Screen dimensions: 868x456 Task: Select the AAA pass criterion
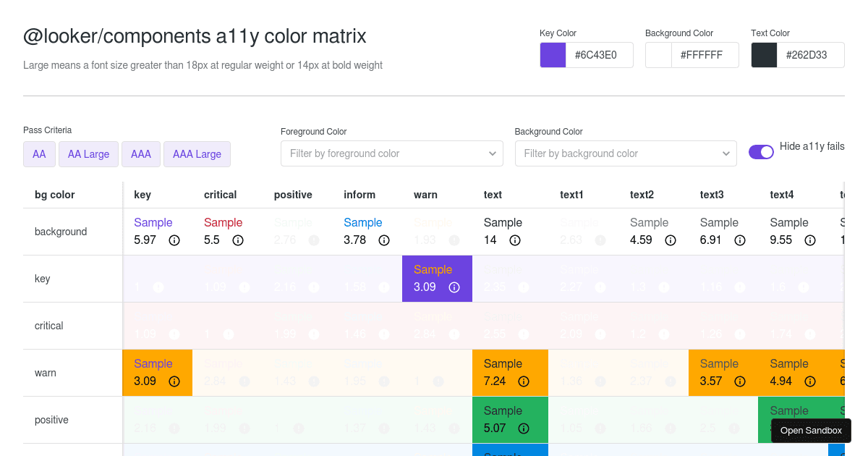coord(140,154)
